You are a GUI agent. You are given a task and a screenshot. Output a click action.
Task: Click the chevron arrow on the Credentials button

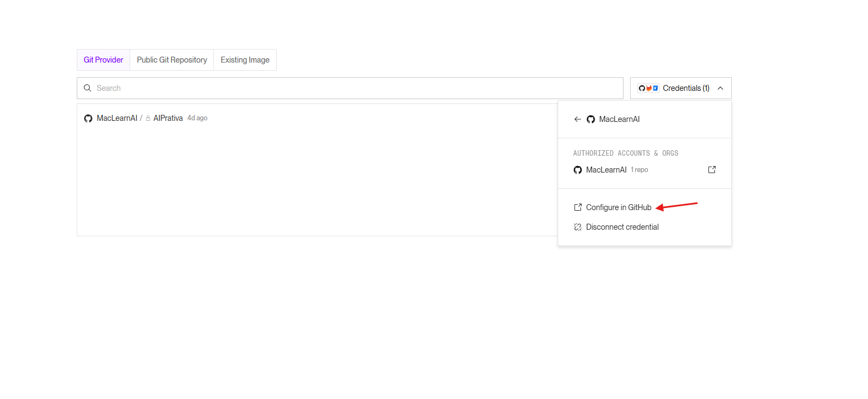pyautogui.click(x=720, y=88)
